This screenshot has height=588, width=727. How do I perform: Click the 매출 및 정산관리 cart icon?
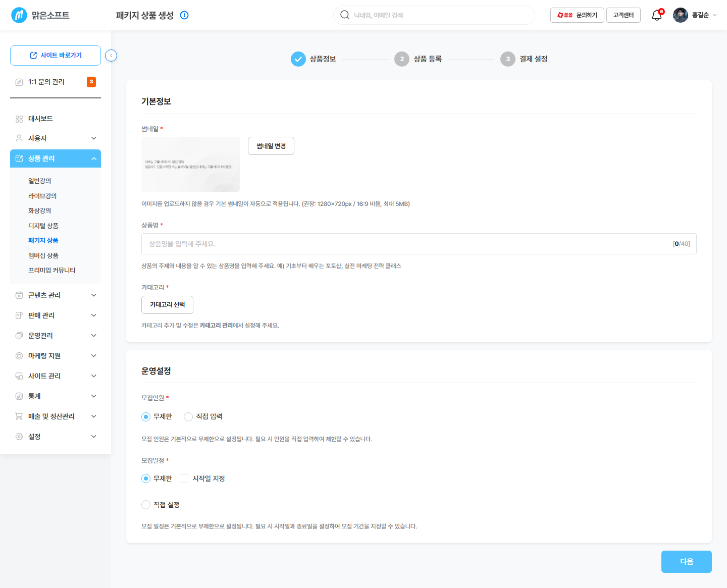coord(19,416)
